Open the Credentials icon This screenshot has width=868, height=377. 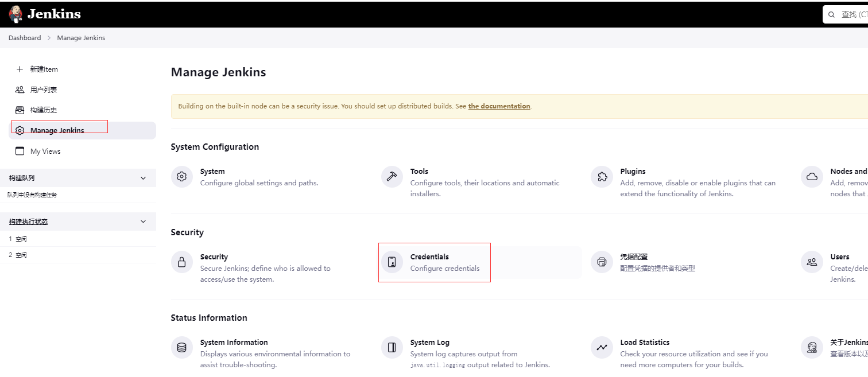tap(392, 262)
